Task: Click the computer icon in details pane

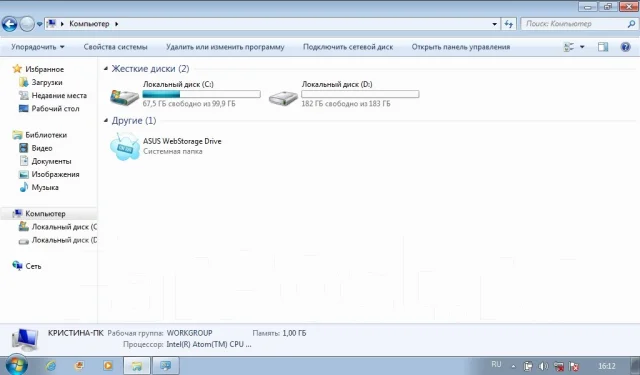Action: (x=24, y=339)
